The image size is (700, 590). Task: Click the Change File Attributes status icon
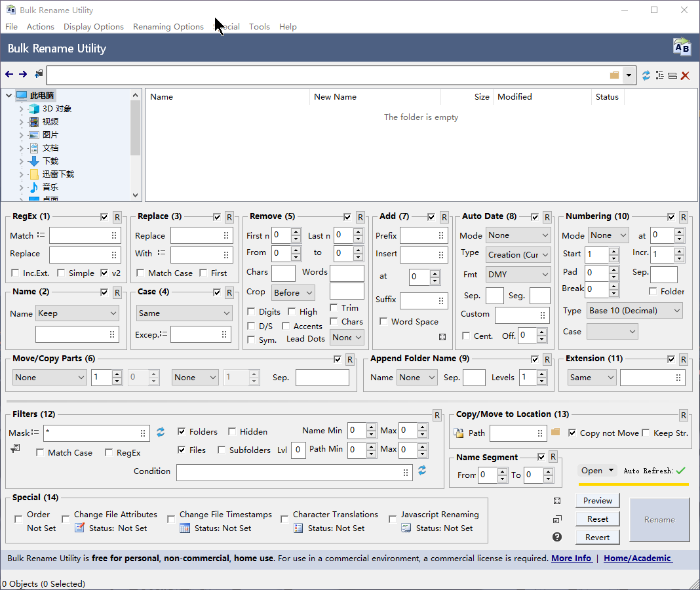coord(79,528)
